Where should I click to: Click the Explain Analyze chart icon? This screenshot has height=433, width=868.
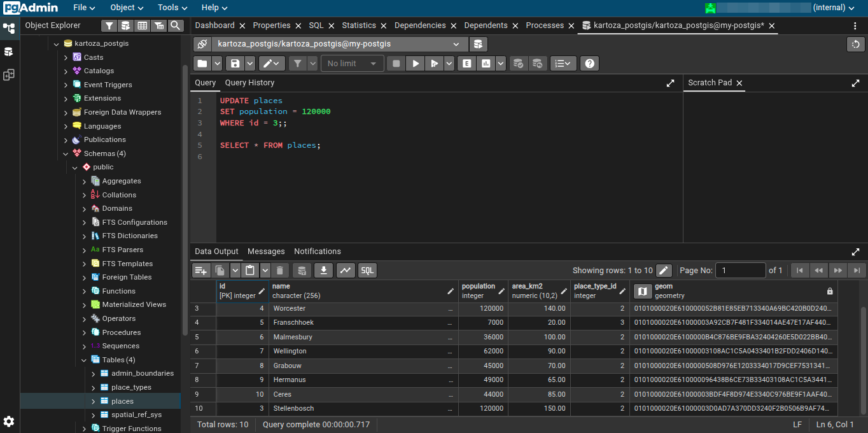pyautogui.click(x=486, y=64)
